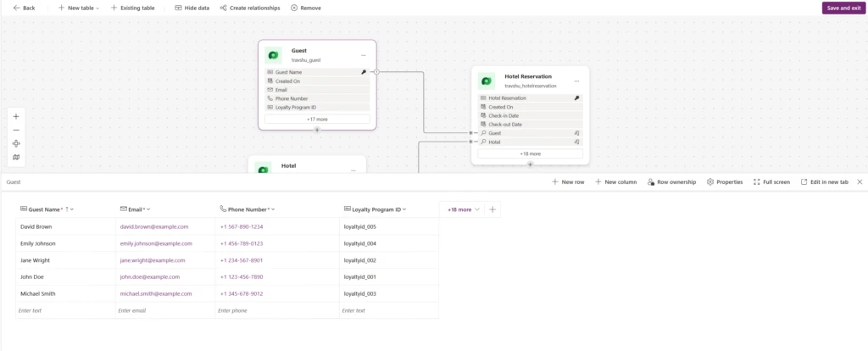Select Create relationships in toolbar

point(251,8)
